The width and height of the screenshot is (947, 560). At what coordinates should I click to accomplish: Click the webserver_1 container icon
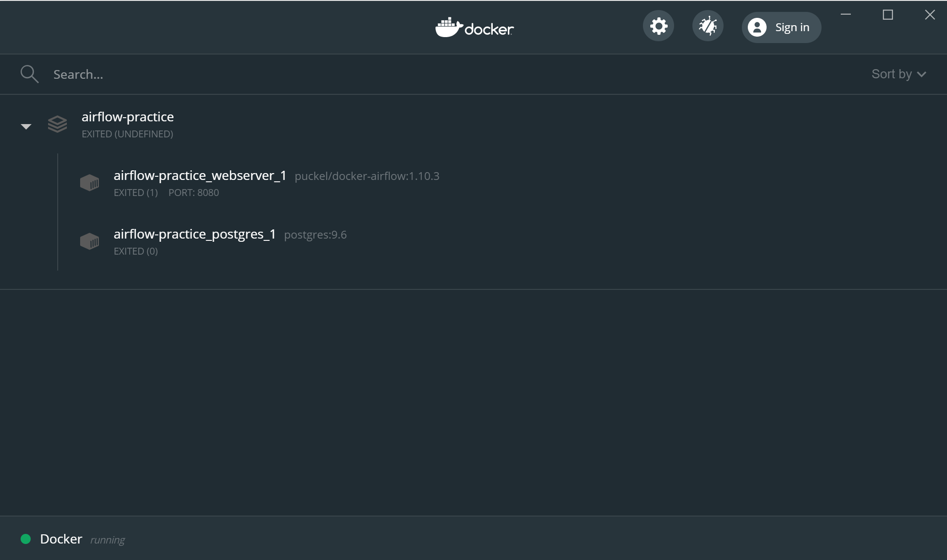pyautogui.click(x=89, y=183)
